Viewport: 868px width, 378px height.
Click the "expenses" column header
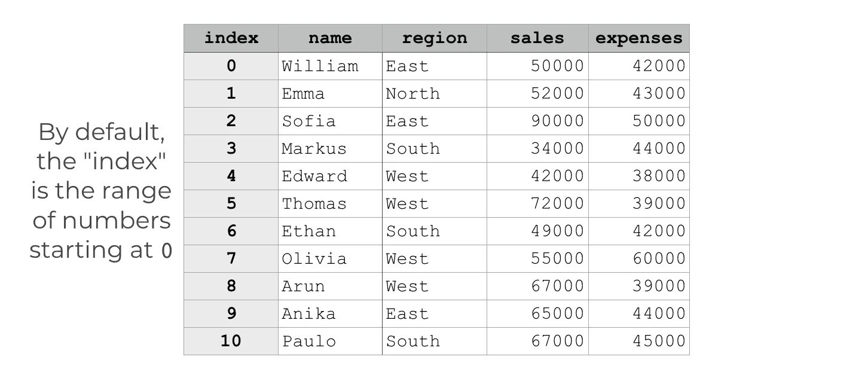point(639,38)
